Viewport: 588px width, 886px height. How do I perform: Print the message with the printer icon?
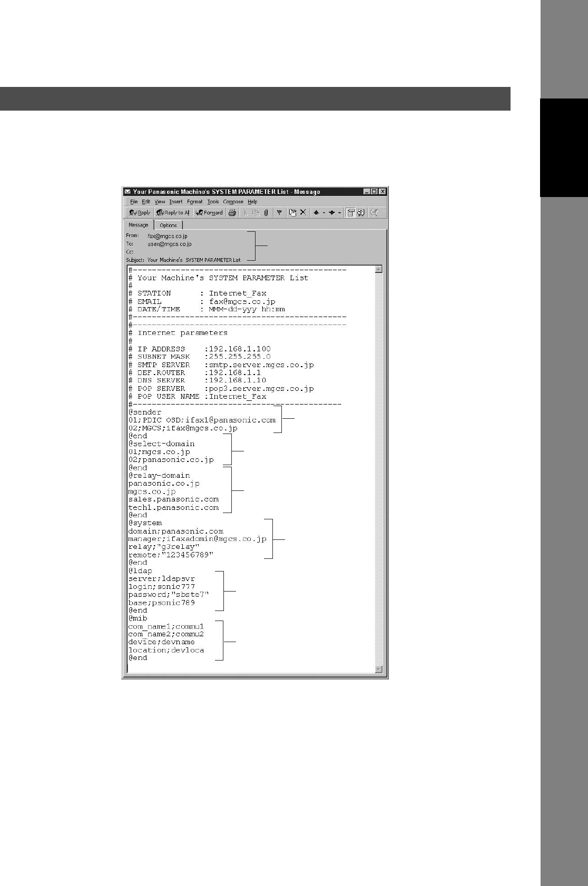point(232,213)
